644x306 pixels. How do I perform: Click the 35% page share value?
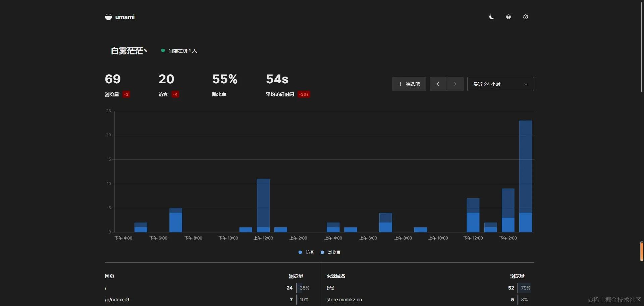[305, 288]
